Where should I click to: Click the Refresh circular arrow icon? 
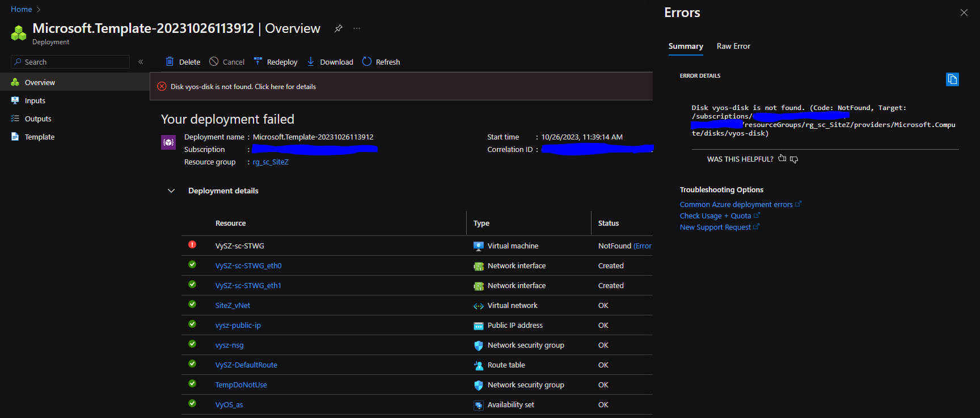click(367, 61)
